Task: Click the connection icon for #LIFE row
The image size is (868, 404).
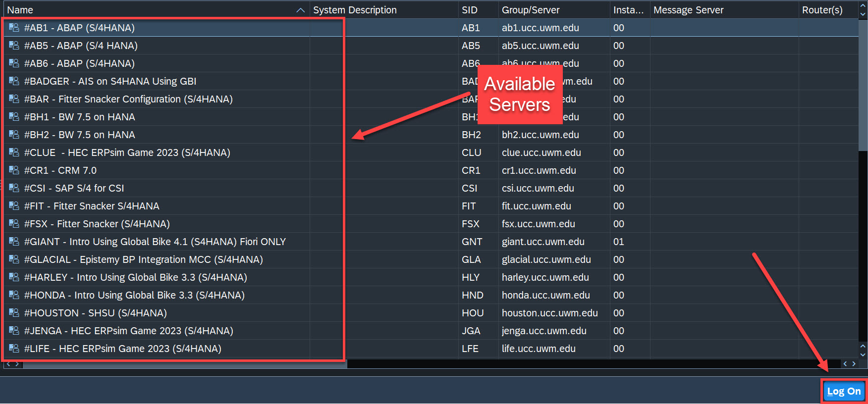Action: click(x=14, y=349)
